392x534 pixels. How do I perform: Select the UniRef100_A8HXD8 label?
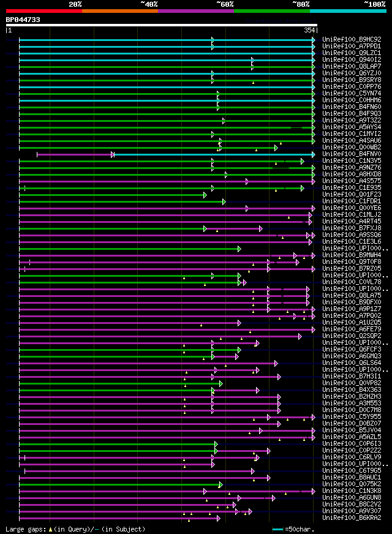352,175
